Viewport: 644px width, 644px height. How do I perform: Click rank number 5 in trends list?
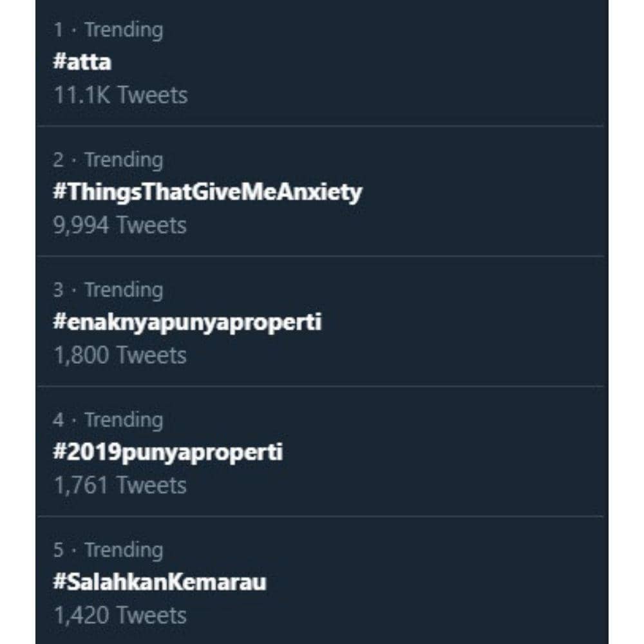coord(59,551)
